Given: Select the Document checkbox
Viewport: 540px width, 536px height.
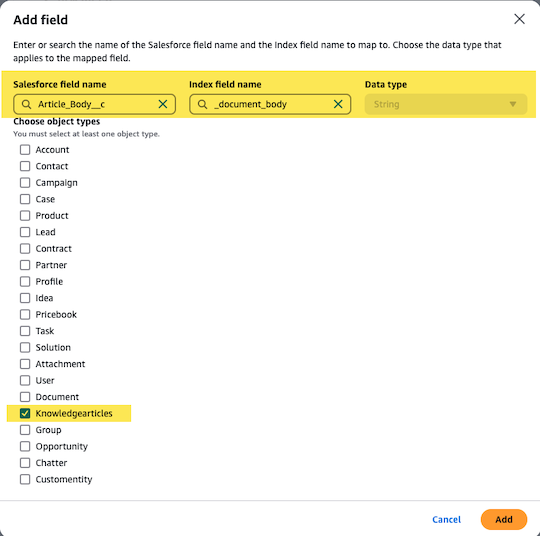Looking at the screenshot, I should tap(25, 397).
